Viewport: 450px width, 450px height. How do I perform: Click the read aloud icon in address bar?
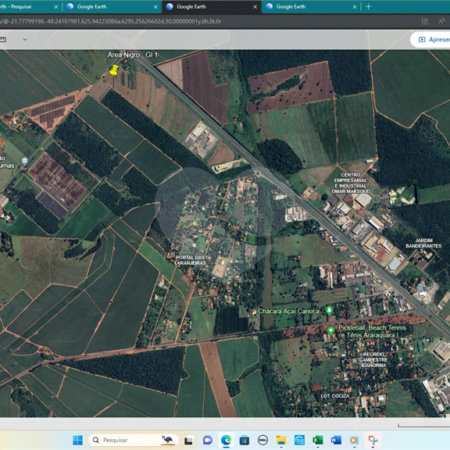point(441,21)
